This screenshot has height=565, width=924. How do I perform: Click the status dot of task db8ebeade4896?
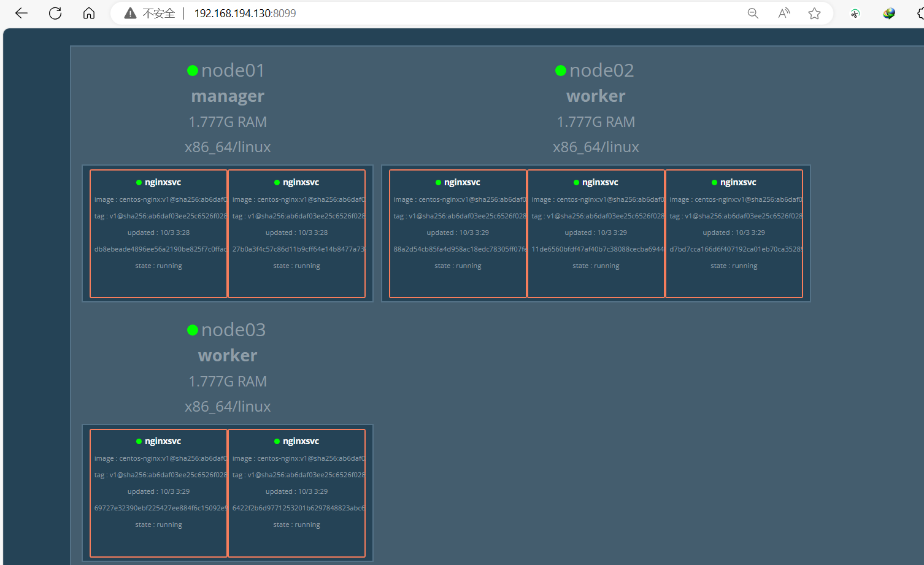[x=139, y=182]
